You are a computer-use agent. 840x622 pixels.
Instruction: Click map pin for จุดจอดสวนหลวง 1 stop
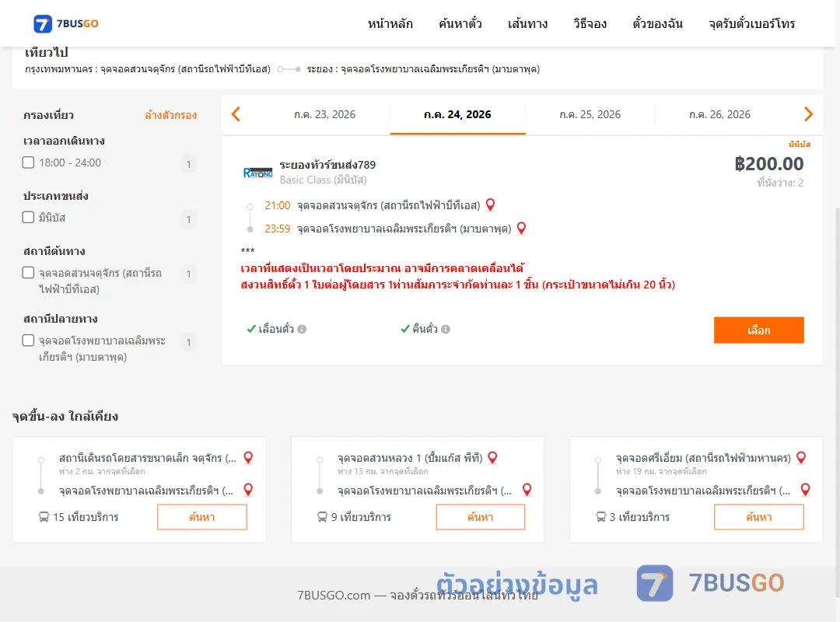(493, 457)
